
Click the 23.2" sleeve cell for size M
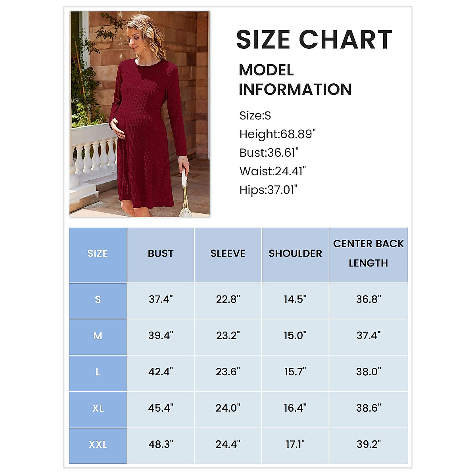pos(228,336)
